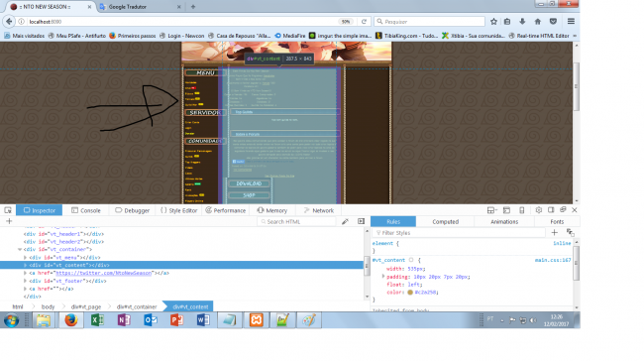Image resolution: width=644 pixels, height=361 pixels.
Task: Open Excel from the taskbar
Action: point(97,320)
